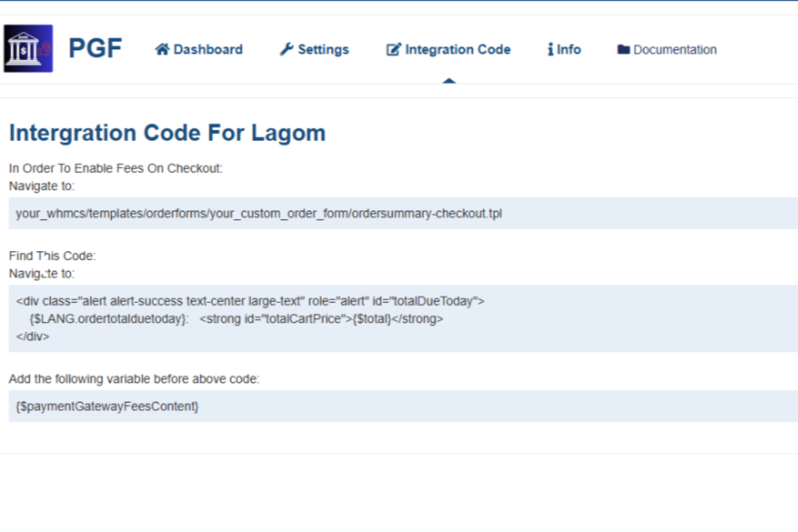Select the Integration Code tab
Screen dimensions: 798x532
458,50
